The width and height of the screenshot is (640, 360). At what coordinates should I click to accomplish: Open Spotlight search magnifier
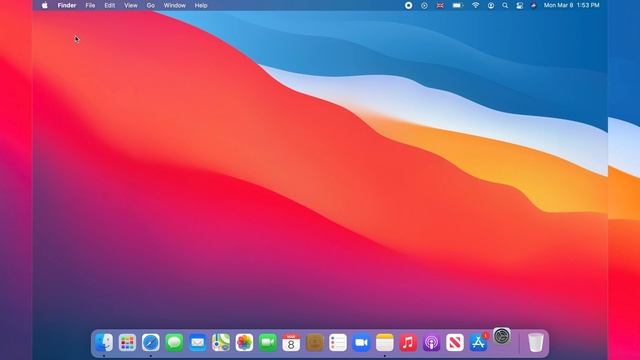[505, 5]
